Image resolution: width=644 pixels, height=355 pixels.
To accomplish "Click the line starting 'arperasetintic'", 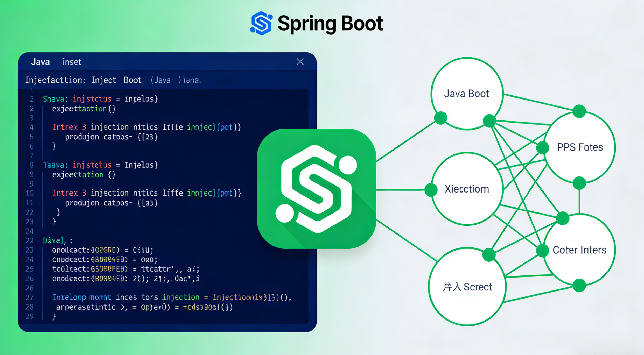I will (144, 307).
